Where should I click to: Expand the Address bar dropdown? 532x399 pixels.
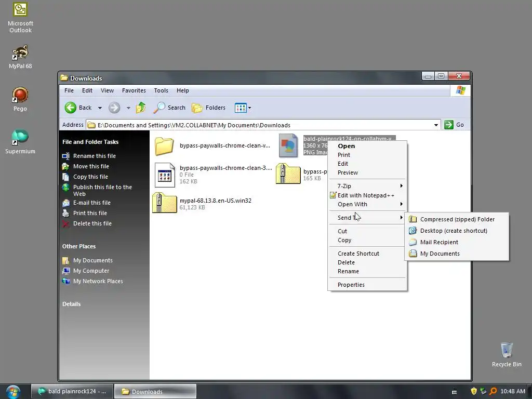pos(436,125)
